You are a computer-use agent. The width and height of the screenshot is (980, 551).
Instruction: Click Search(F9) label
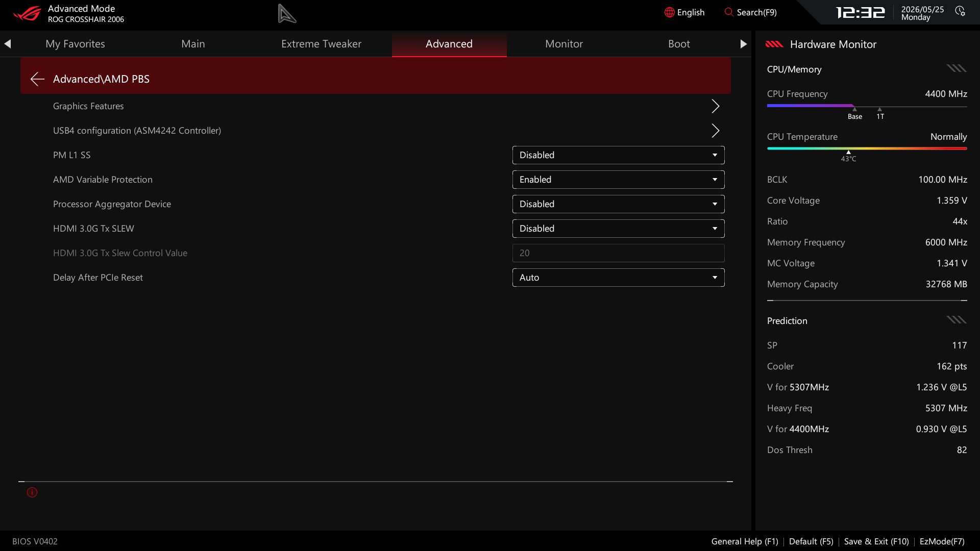(x=756, y=12)
